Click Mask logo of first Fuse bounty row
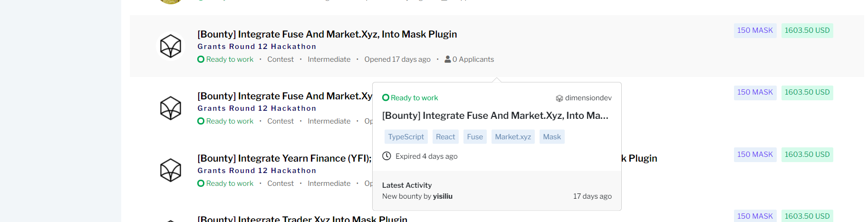This screenshot has width=868, height=222. (x=171, y=46)
